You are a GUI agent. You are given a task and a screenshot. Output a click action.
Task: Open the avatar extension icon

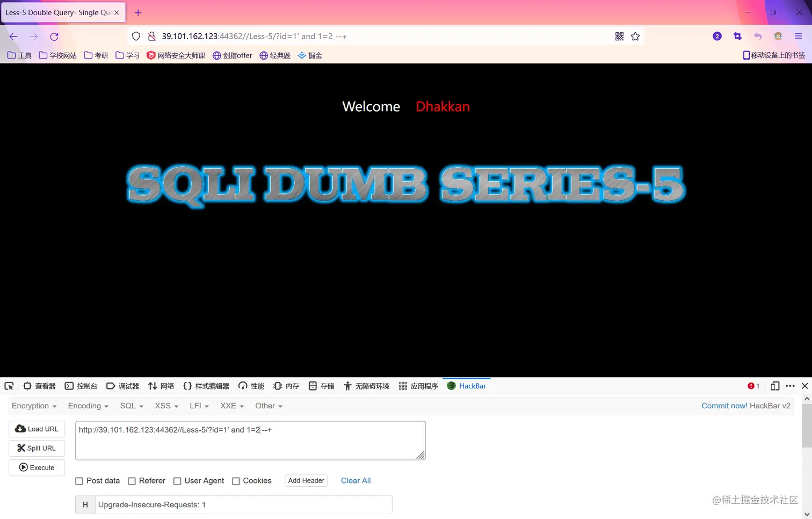(x=778, y=37)
